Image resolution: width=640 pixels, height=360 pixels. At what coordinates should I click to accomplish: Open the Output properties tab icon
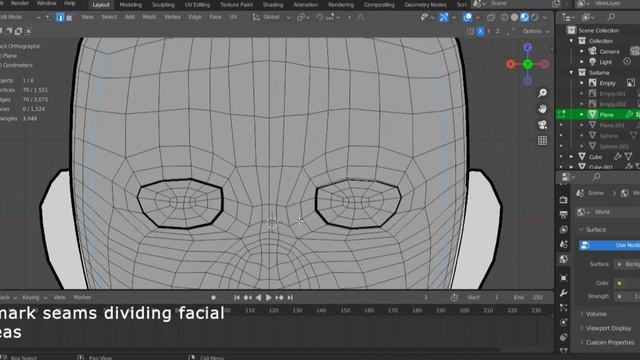coord(564,214)
